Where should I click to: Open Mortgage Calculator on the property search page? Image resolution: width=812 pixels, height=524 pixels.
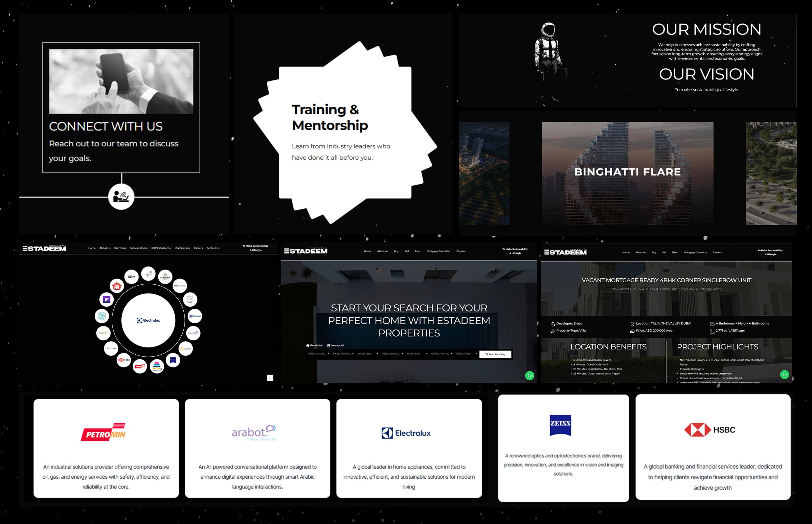438,251
